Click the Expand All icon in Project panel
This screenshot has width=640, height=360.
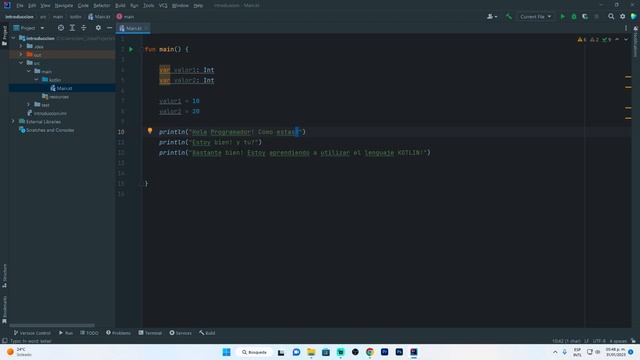coord(72,28)
